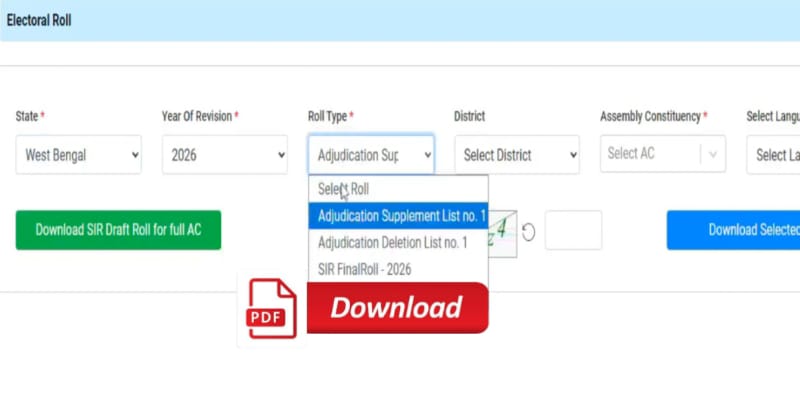
Task: Click the Roll Type field label
Action: (329, 117)
